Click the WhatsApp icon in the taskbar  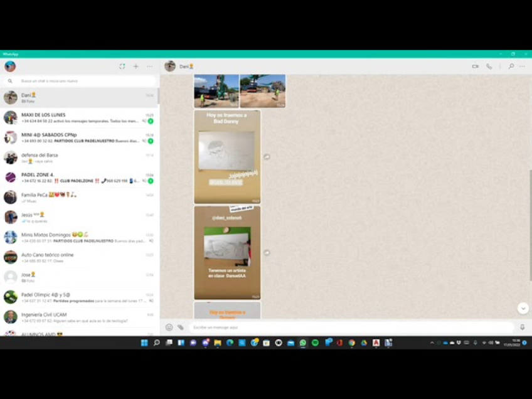[303, 343]
